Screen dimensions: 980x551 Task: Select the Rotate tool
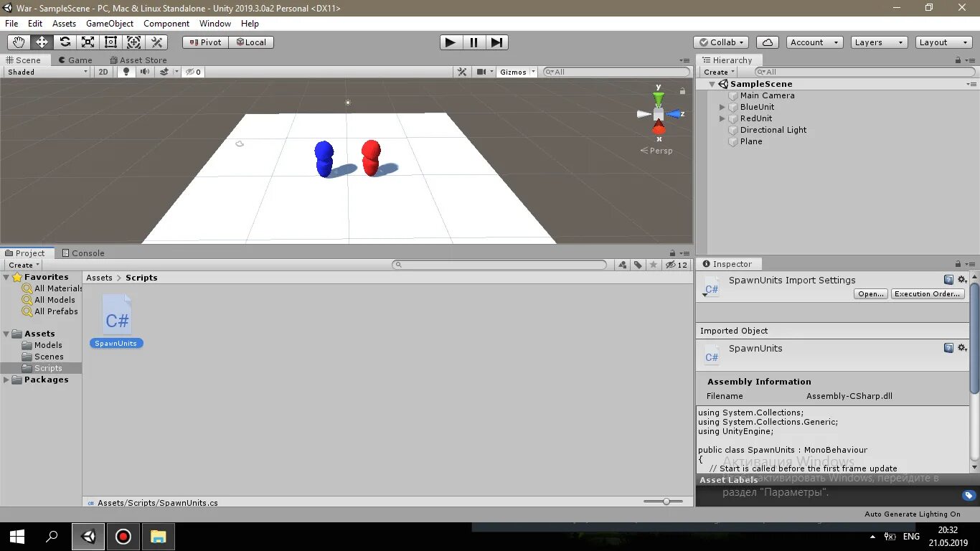[65, 42]
